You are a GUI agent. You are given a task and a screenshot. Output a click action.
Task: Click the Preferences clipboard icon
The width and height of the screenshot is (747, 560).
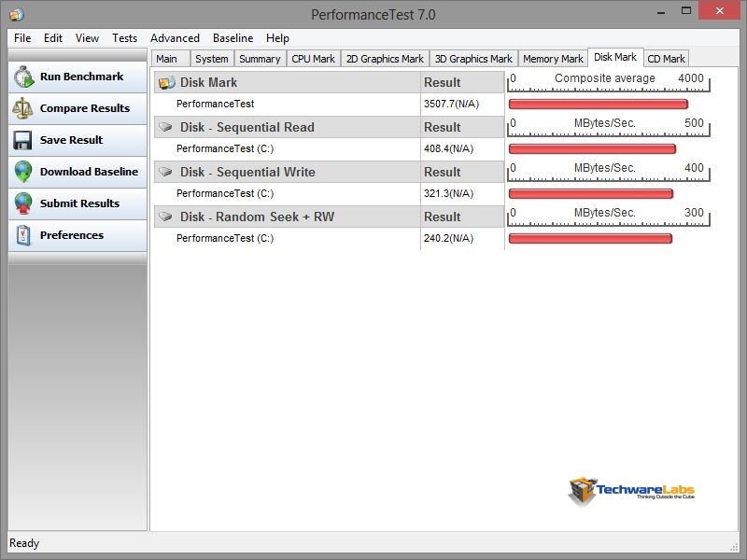tap(23, 235)
